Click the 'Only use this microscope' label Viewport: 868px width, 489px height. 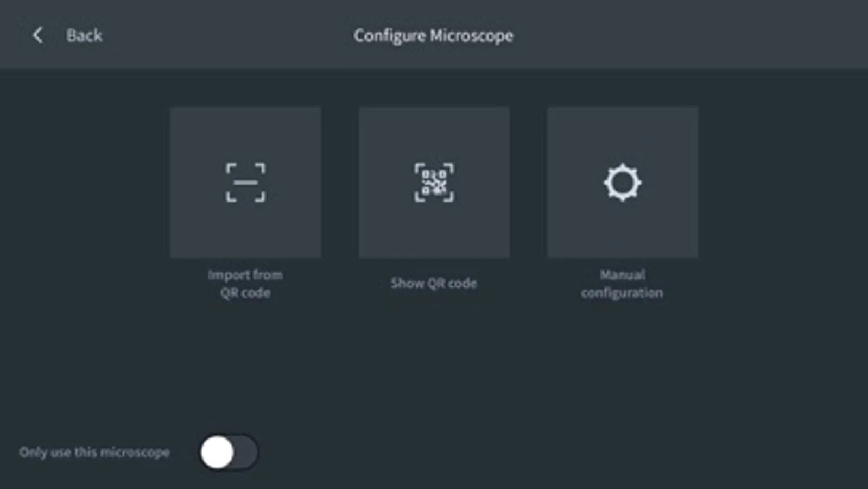[x=94, y=452]
